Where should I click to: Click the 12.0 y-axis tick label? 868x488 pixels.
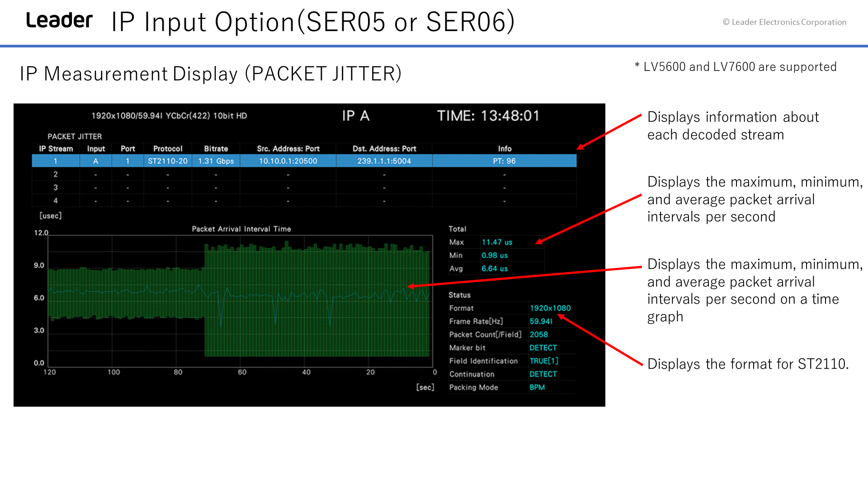pyautogui.click(x=41, y=233)
